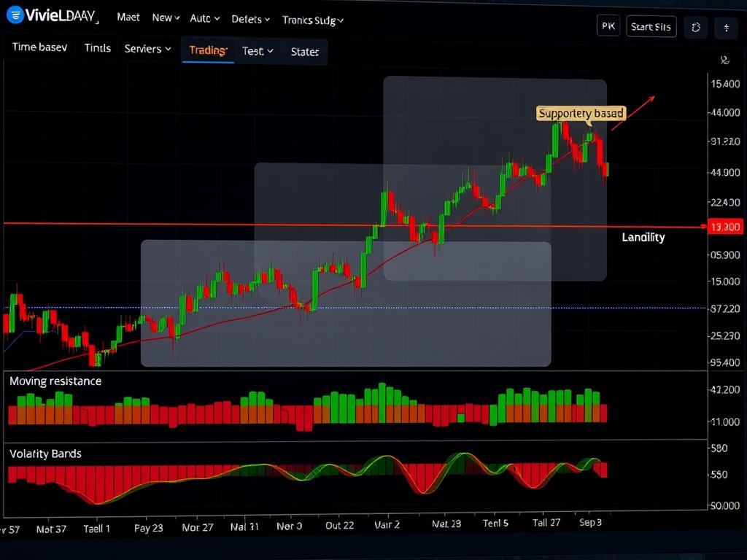Click the PIK button

[x=608, y=27]
